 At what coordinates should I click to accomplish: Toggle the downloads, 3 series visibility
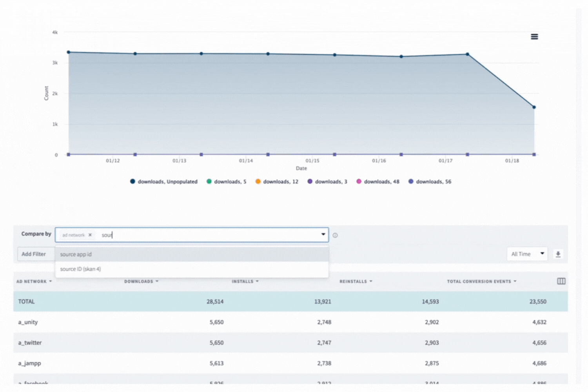310,181
